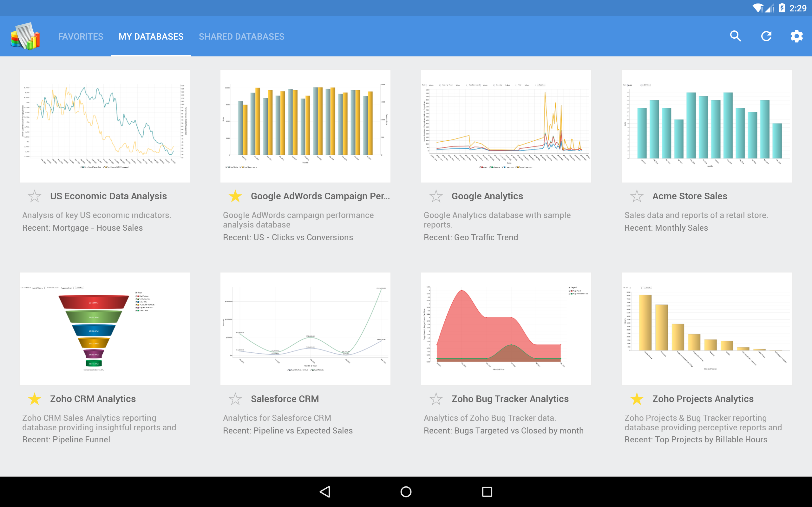Open the Zoho CRM funnel chart preview

[104, 328]
